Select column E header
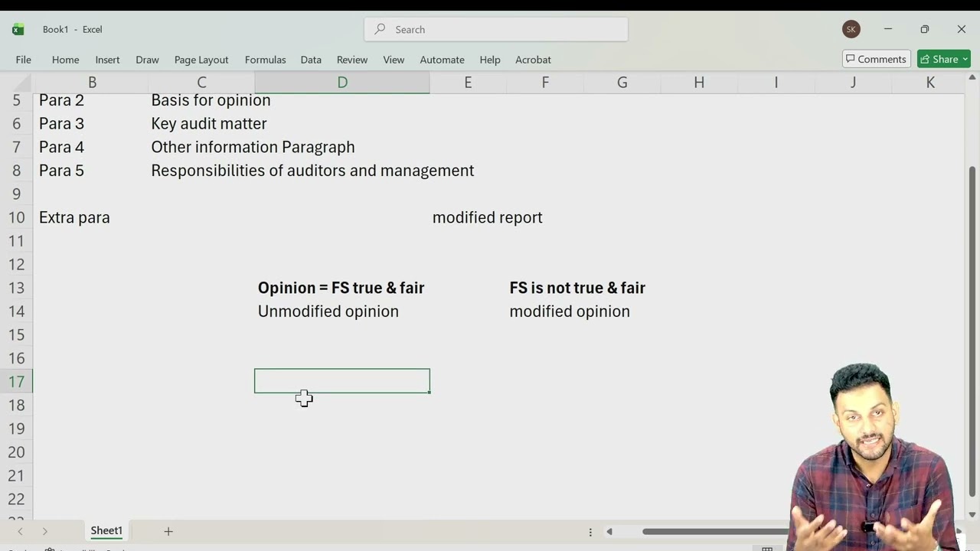Screen dimensions: 980x551 (468, 83)
